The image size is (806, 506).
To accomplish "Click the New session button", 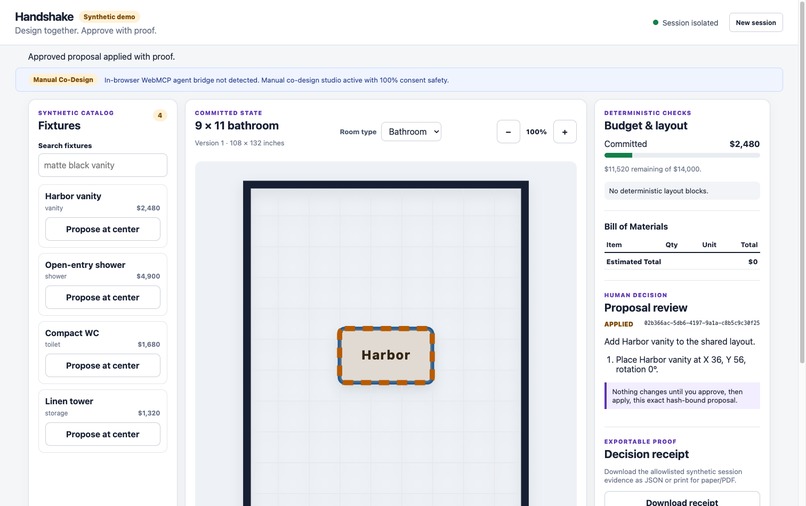I will tap(756, 23).
